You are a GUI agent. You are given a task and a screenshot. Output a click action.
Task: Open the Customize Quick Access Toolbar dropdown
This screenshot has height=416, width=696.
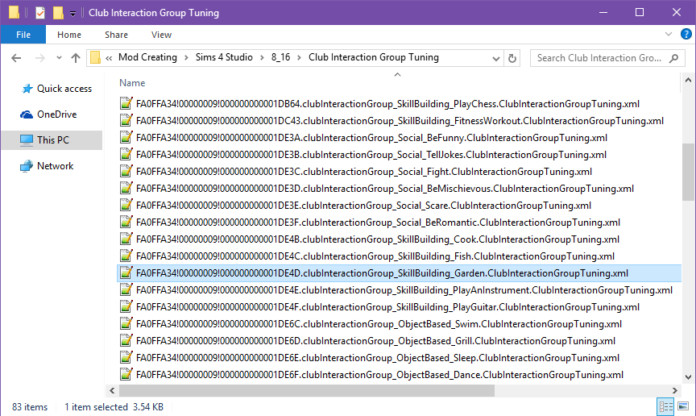74,13
